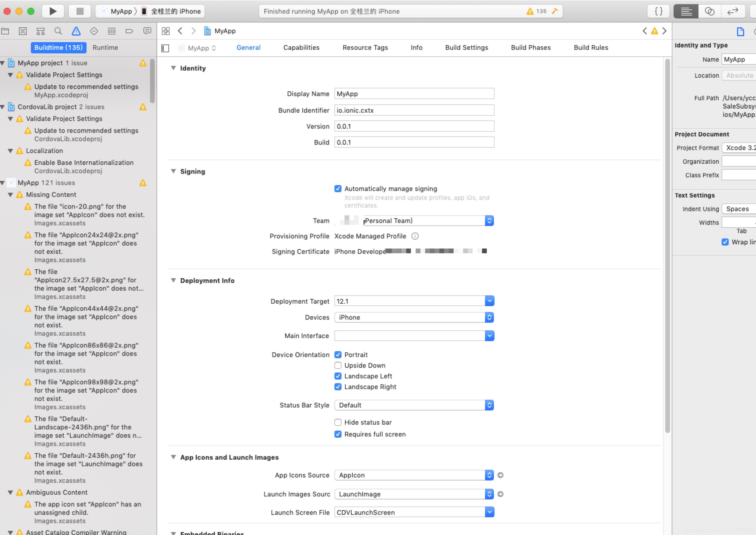Click the arrow next to App Icons Source
The image size is (756, 535).
(x=500, y=475)
